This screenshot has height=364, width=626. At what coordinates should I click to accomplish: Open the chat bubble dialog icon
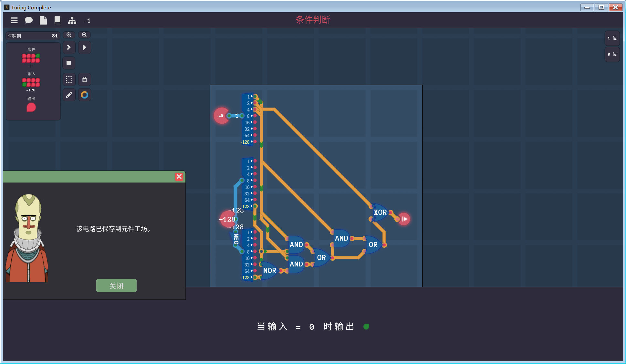pyautogui.click(x=29, y=21)
